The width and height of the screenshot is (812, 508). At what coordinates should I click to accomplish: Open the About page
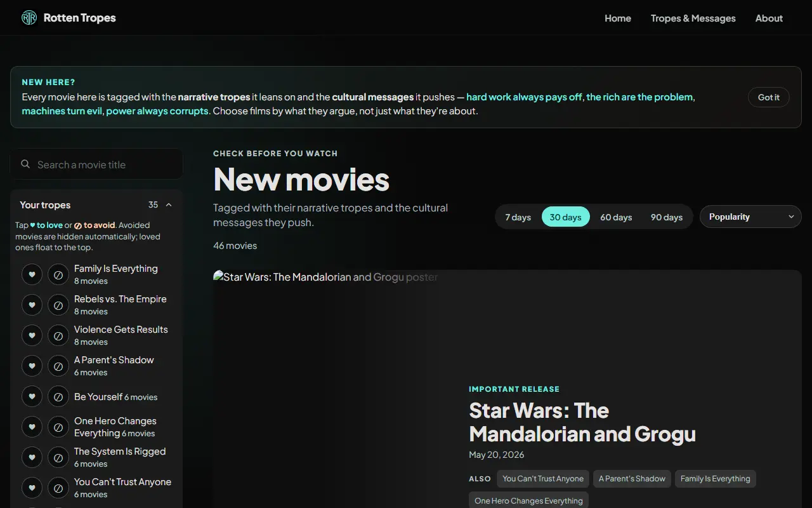click(x=769, y=18)
